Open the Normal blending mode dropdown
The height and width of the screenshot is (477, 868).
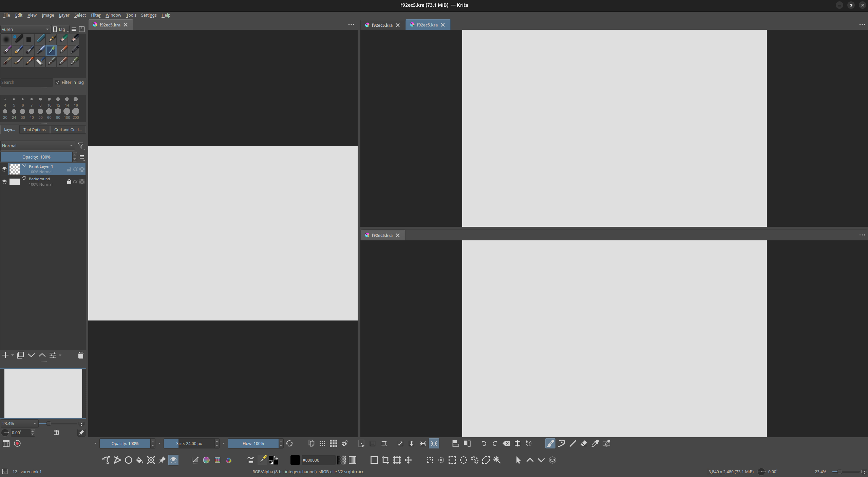[x=37, y=146]
